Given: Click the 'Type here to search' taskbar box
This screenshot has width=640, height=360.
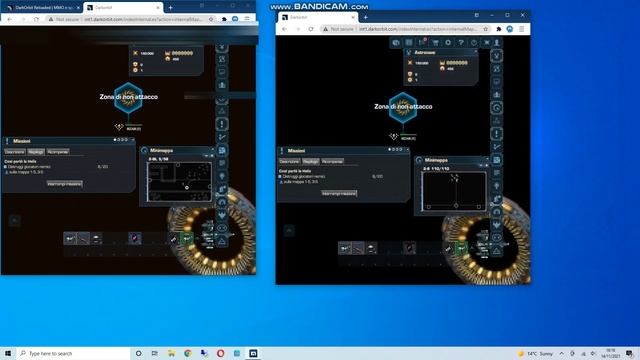Looking at the screenshot, I should pos(73,353).
